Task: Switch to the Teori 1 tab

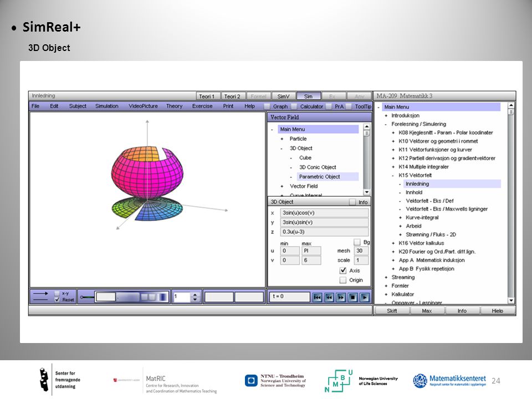Action: (208, 96)
